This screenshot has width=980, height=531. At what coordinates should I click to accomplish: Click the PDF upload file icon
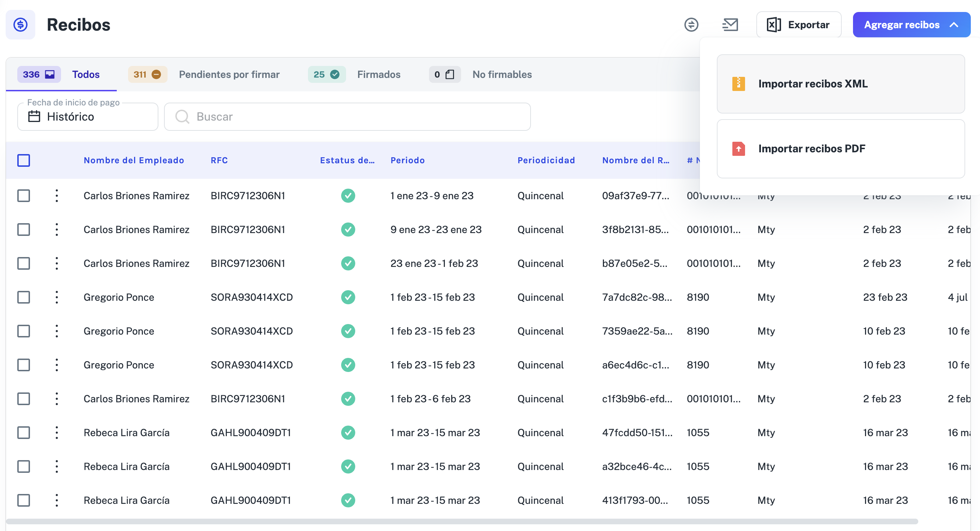tap(738, 149)
